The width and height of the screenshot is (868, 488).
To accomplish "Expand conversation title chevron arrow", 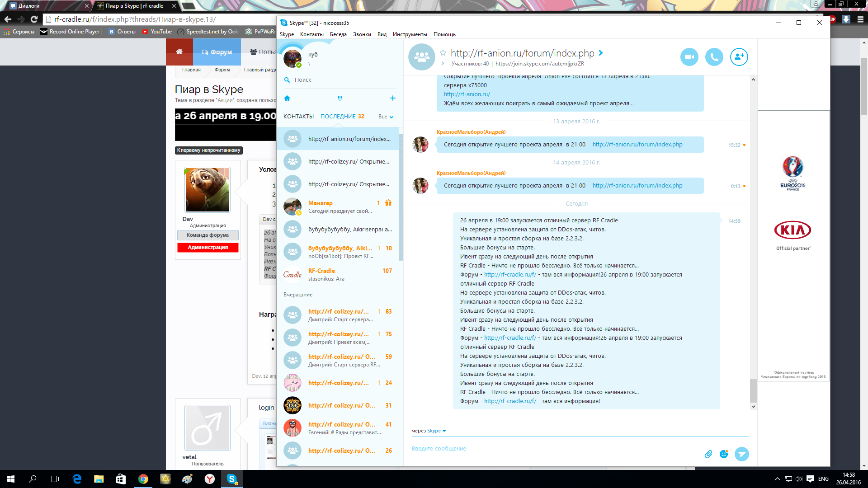I will (601, 53).
